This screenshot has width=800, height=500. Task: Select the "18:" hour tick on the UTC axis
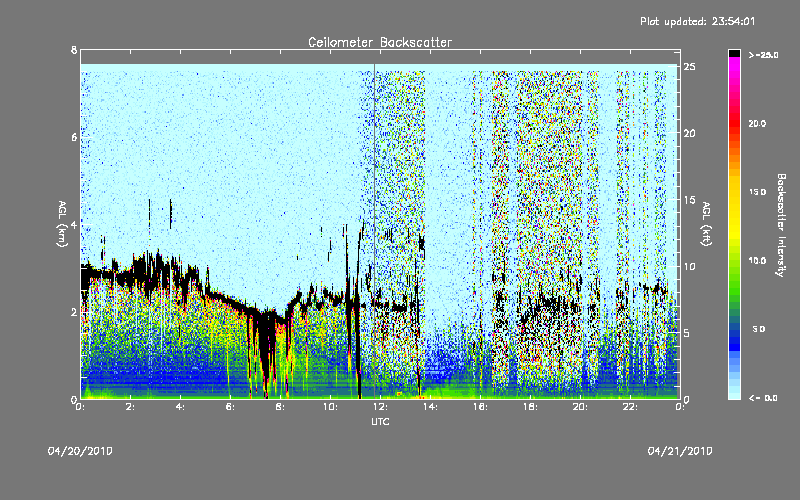coord(531,407)
